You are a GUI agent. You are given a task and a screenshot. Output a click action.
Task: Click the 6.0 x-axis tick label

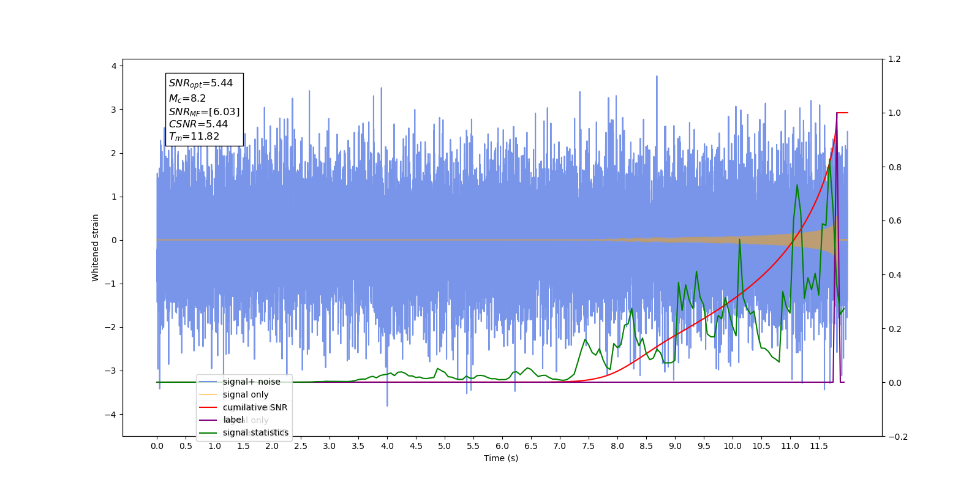[502, 446]
